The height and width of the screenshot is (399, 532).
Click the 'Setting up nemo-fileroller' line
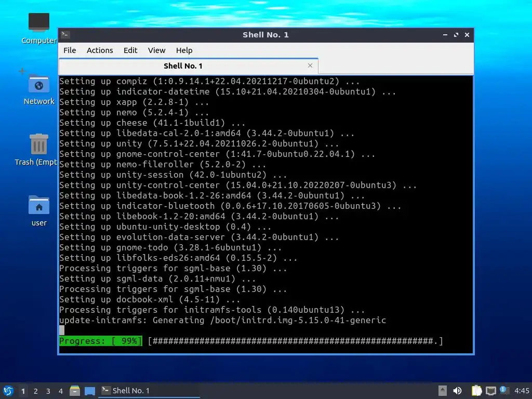point(163,164)
